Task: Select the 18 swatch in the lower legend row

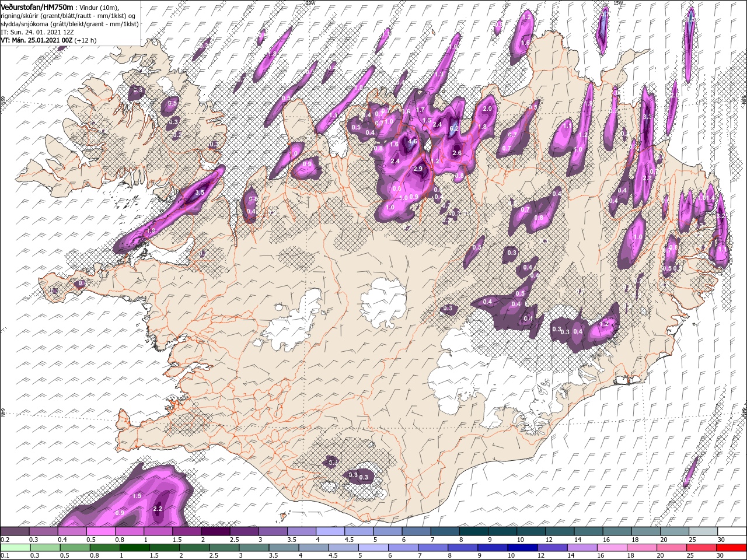Action: coord(641,548)
